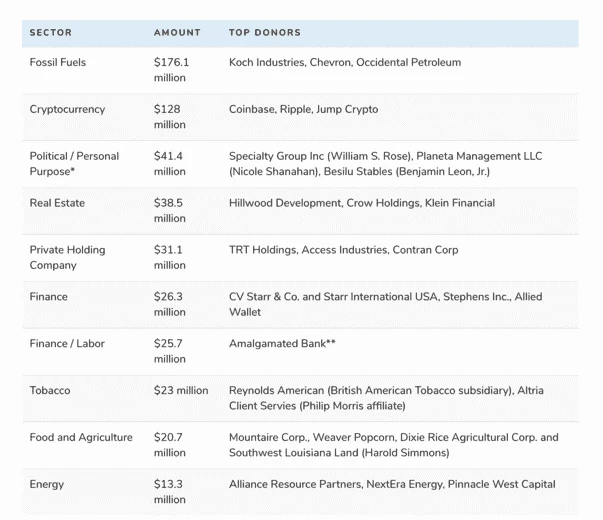
Task: Click the $13.3 million amount
Action: (x=170, y=492)
